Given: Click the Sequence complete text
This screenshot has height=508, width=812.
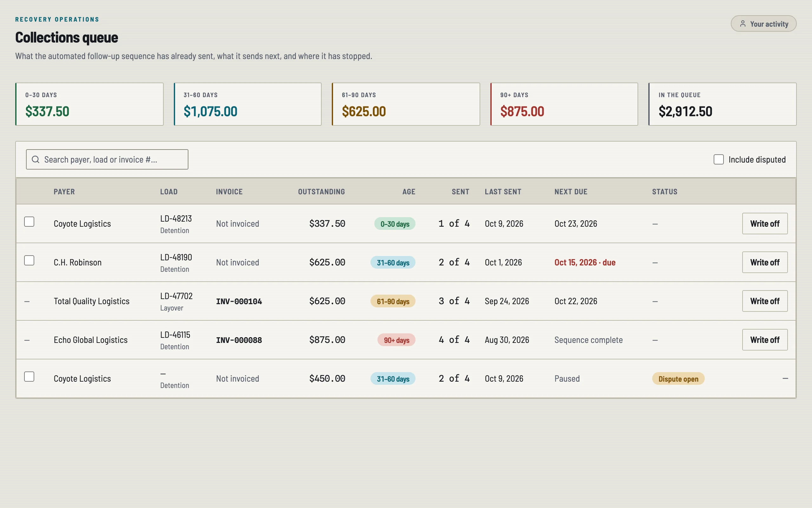Looking at the screenshot, I should (588, 340).
